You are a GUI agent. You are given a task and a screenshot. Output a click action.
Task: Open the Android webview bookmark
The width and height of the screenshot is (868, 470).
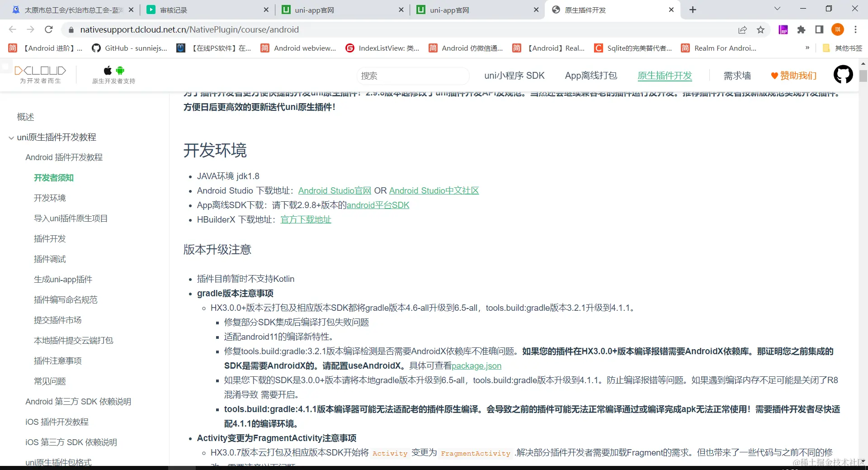point(298,48)
